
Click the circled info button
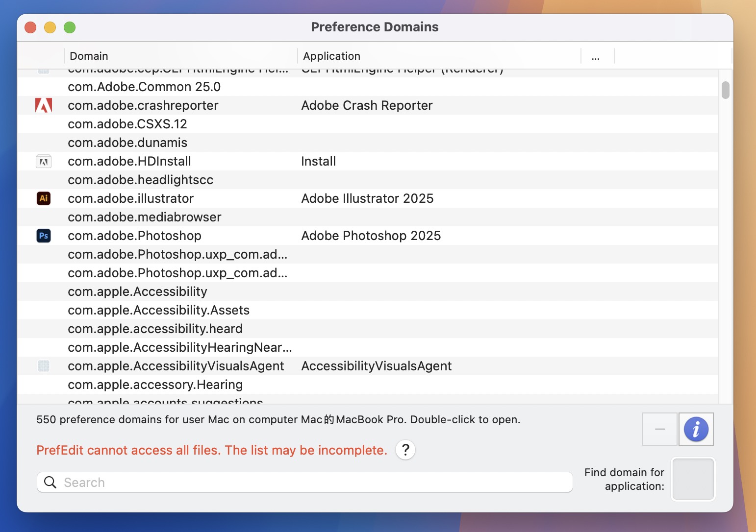(x=696, y=429)
